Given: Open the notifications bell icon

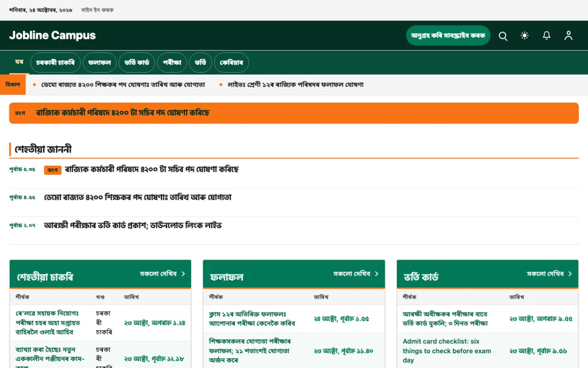Looking at the screenshot, I should pos(546,36).
